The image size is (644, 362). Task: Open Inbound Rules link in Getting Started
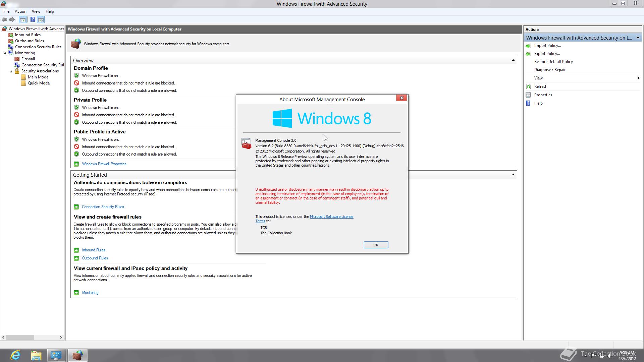[x=94, y=250]
